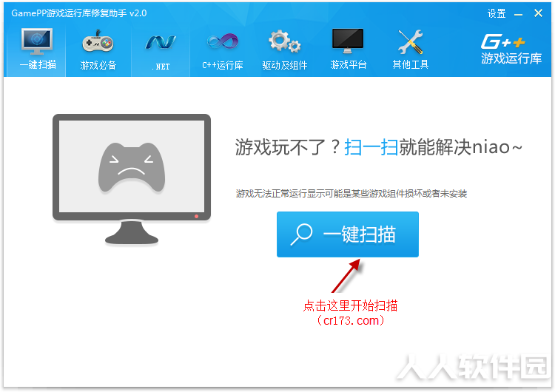Screen dimensions: 555x392
Task: Minimize the GamePP window
Action: click(x=518, y=14)
